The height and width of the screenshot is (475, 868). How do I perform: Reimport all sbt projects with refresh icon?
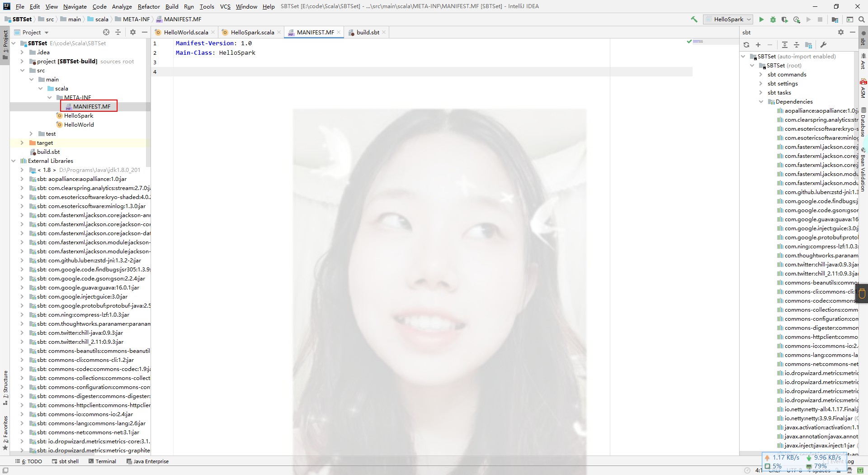tap(747, 45)
